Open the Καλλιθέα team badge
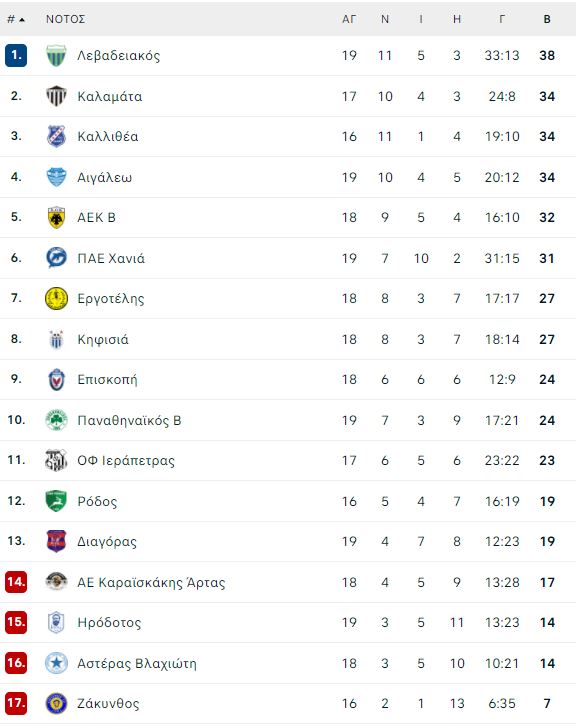The height and width of the screenshot is (728, 576). pyautogui.click(x=56, y=136)
